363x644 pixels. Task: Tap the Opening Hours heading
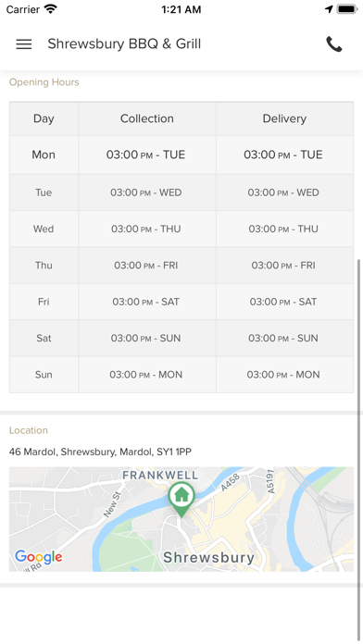(x=44, y=82)
